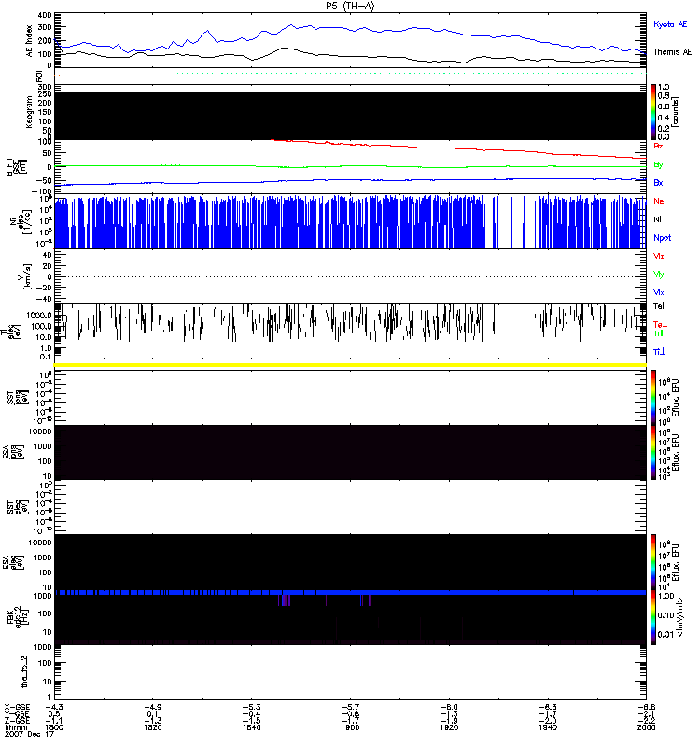Click the FBK mV/m color bar
Viewport: 700px width, 747px height.
[x=653, y=617]
